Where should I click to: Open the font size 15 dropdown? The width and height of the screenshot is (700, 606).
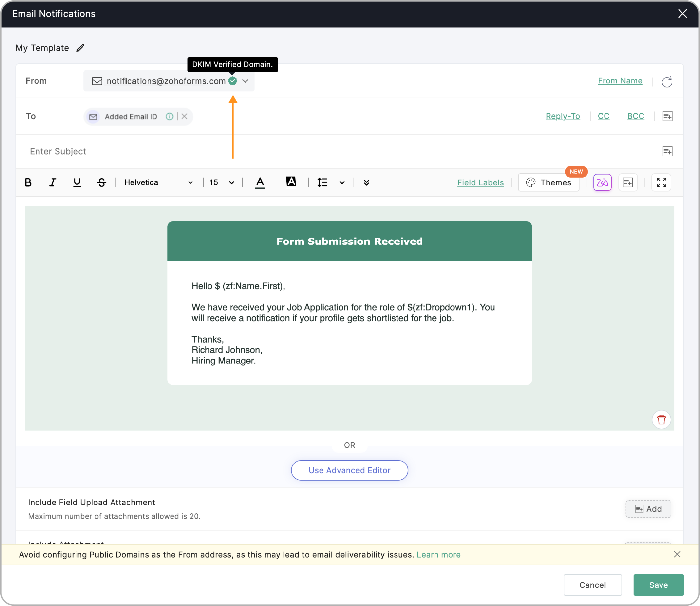coord(221,183)
